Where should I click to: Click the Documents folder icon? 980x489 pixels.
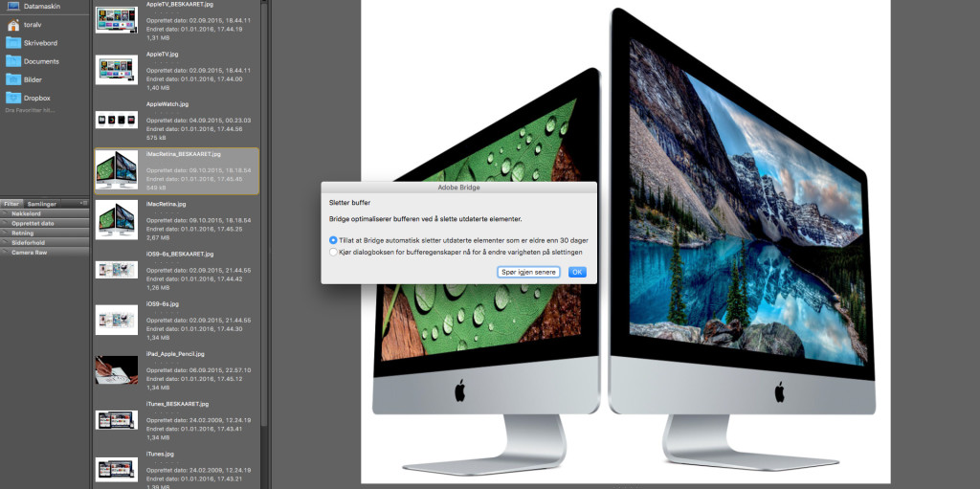click(x=13, y=61)
